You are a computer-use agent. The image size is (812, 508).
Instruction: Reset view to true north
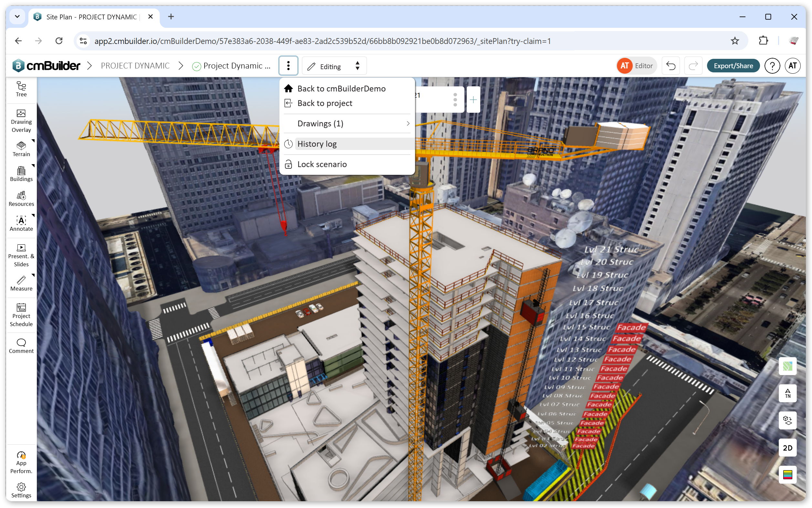coord(787,393)
